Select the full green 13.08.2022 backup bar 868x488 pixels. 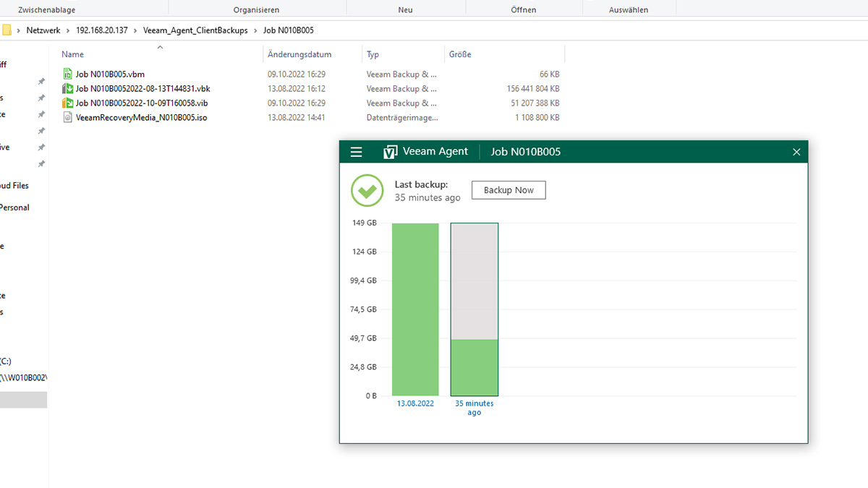pos(415,309)
